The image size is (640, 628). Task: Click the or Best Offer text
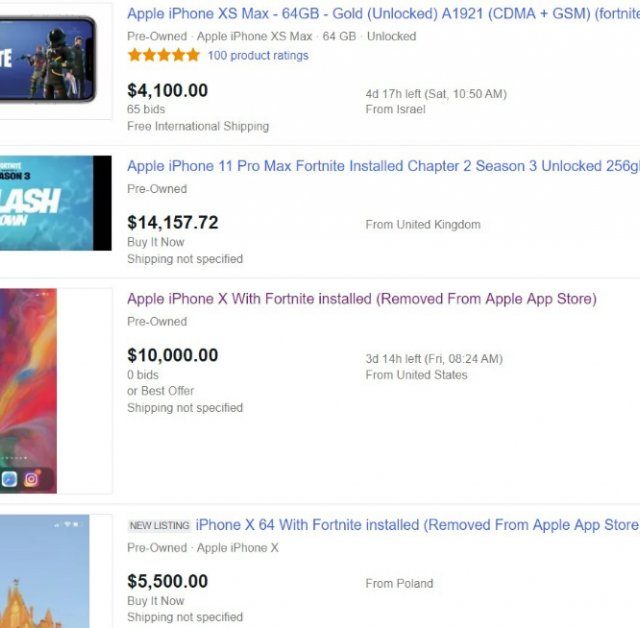pos(160,391)
